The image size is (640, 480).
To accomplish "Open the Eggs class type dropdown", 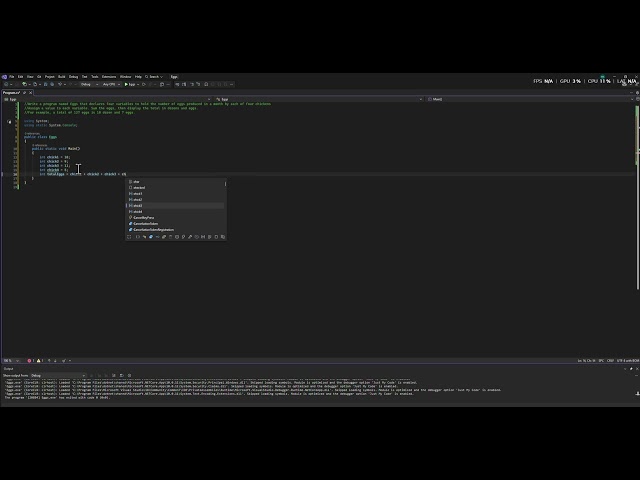I will (x=318, y=99).
